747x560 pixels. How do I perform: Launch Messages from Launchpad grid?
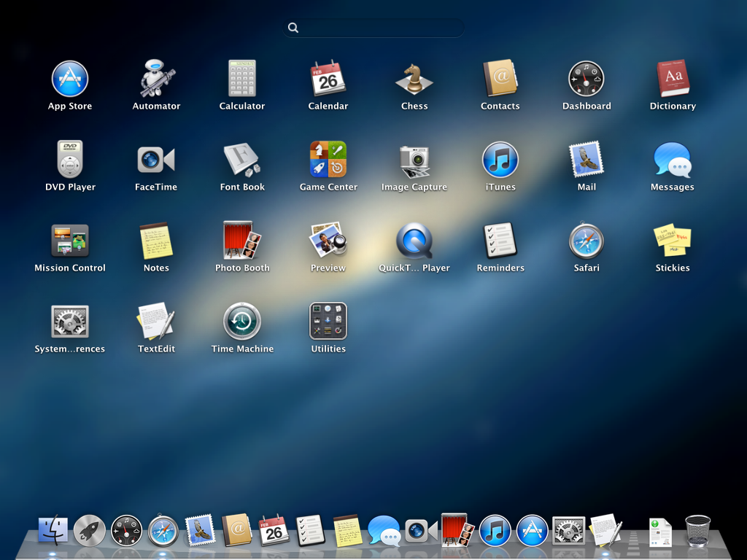(673, 160)
